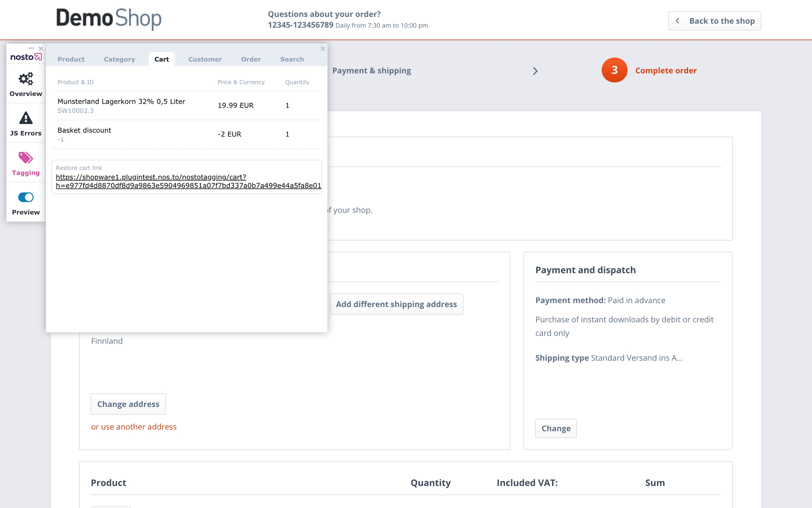812x508 pixels.
Task: Minimize the Nosto sidebar panel
Action: (31, 48)
